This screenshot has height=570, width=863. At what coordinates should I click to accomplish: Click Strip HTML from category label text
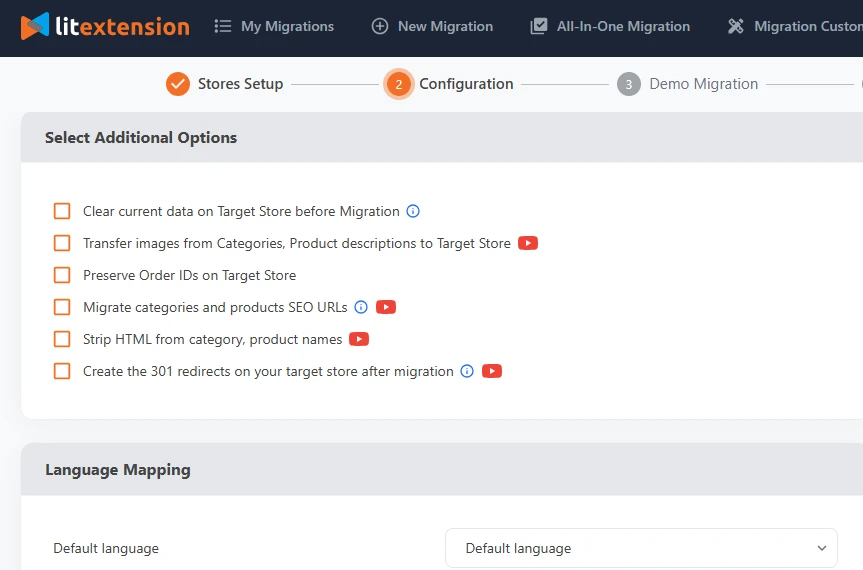coord(212,339)
